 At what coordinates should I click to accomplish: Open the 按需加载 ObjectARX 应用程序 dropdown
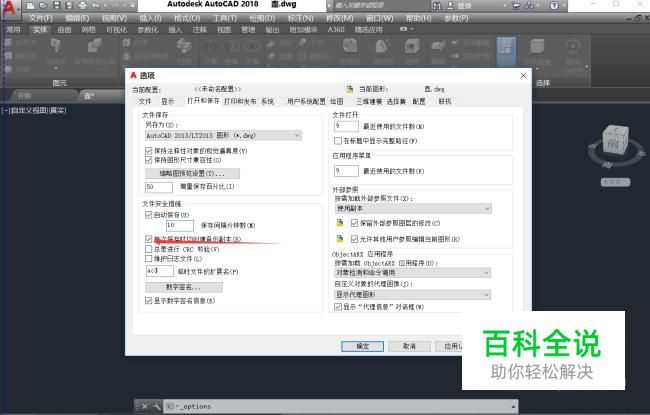click(x=413, y=273)
